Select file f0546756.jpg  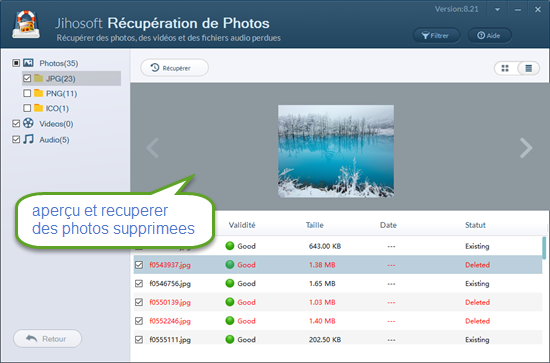[x=170, y=283]
